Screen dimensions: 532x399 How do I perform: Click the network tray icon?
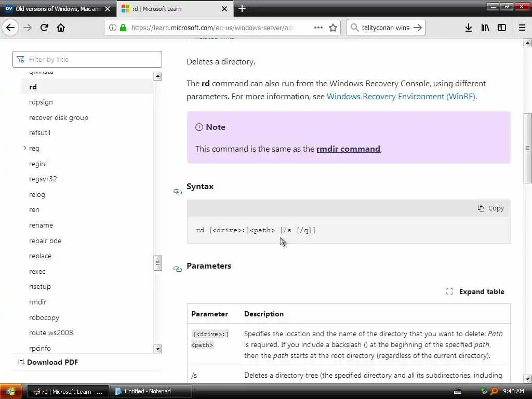click(x=484, y=391)
